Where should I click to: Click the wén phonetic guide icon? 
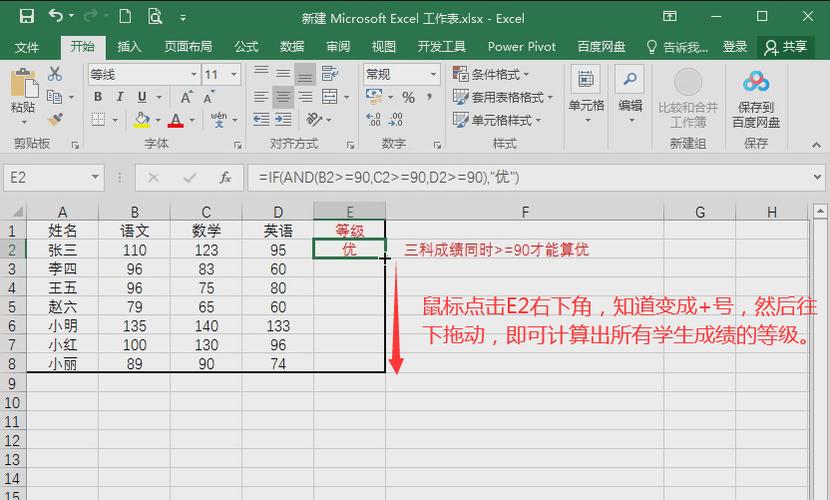[219, 120]
